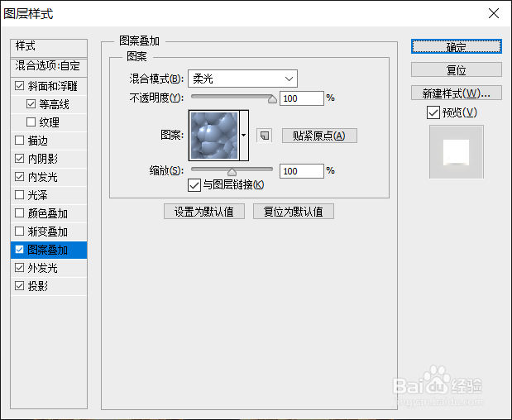Open 混合选项:自定 settings
The height and width of the screenshot is (420, 512).
tap(49, 66)
